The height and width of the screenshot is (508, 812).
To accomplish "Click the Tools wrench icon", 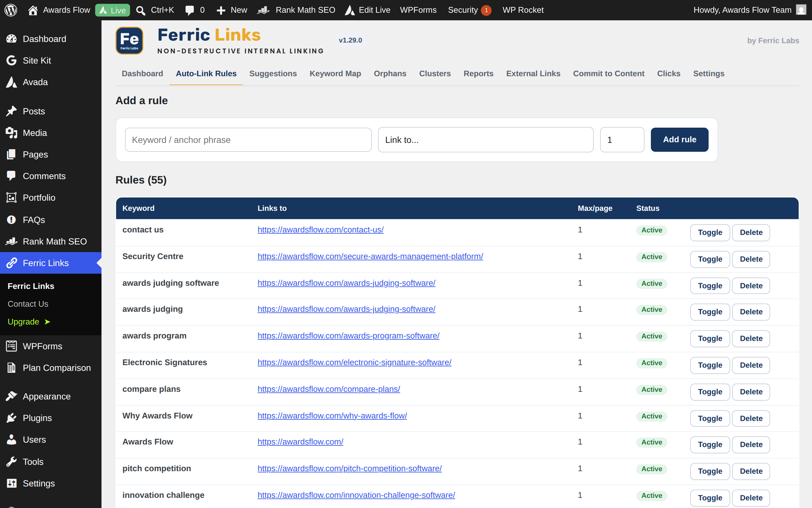I will pyautogui.click(x=11, y=462).
